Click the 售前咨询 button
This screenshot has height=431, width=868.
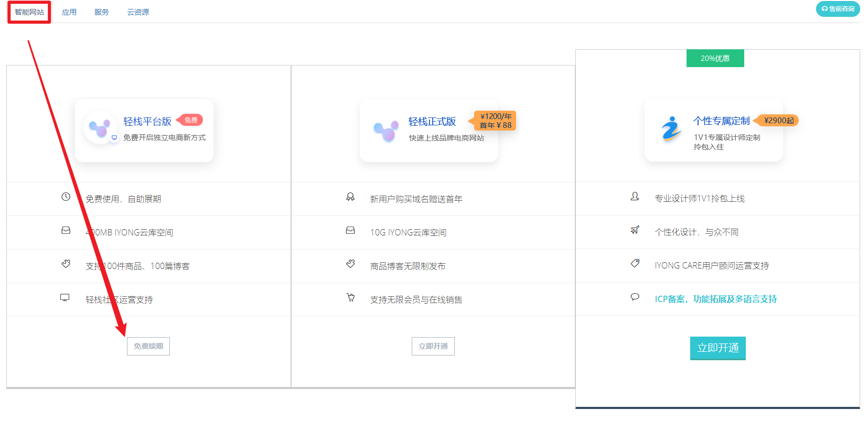click(838, 9)
